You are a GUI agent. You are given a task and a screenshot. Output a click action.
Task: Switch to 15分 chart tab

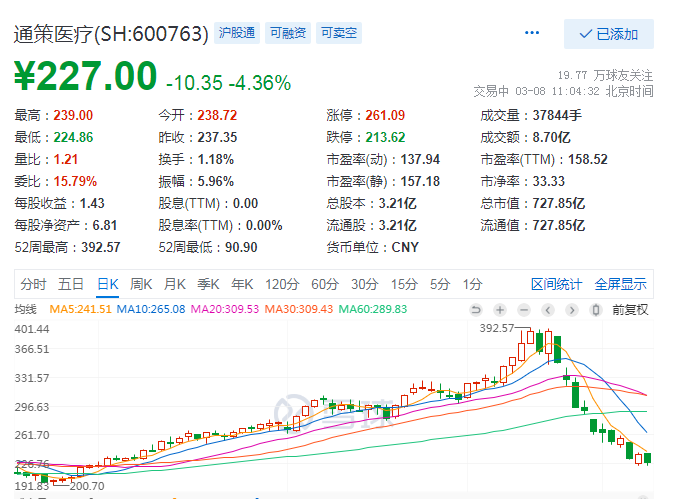(404, 284)
